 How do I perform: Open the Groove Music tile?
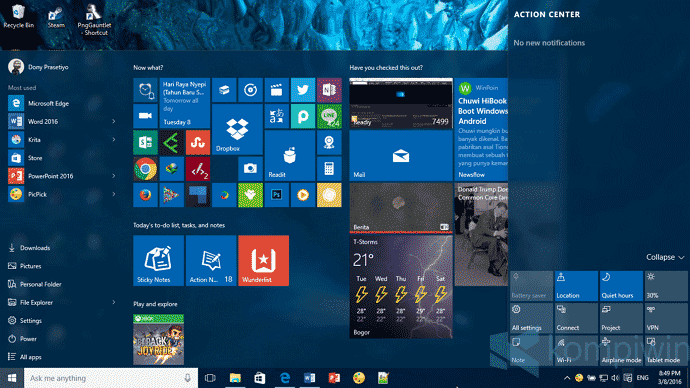(x=250, y=90)
